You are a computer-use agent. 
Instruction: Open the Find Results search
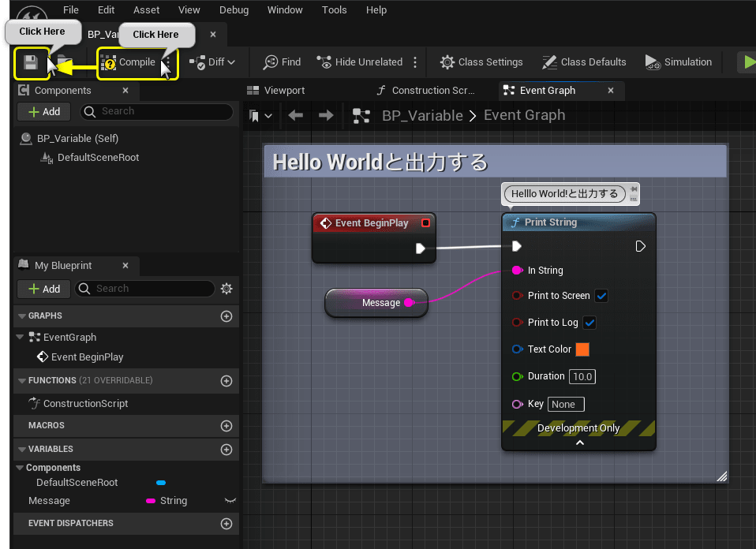click(x=281, y=62)
